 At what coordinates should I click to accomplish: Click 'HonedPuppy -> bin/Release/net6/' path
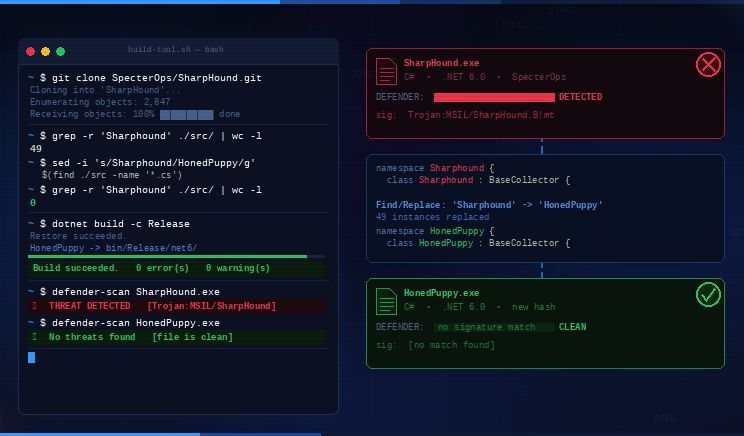(113, 248)
